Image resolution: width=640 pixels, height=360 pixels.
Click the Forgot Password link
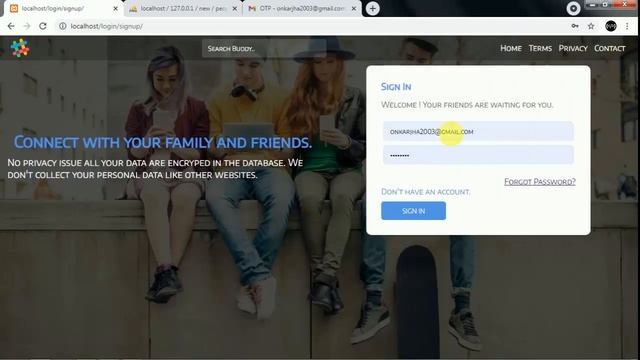coord(540,182)
